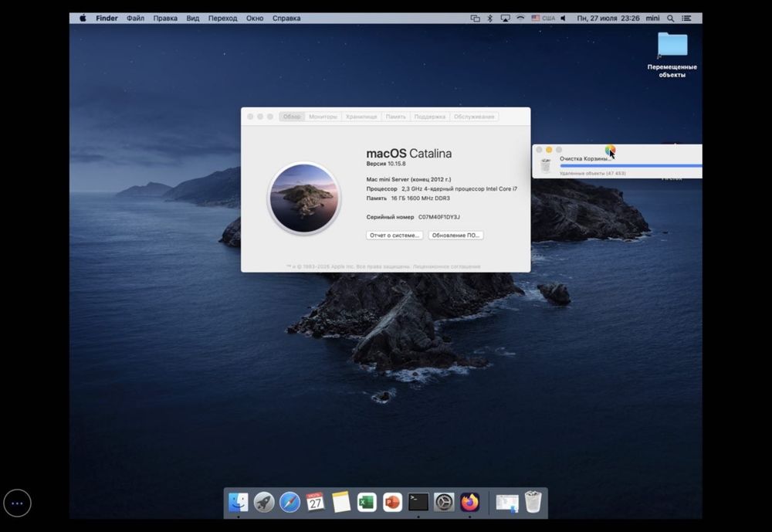Click the date and time clock

point(608,19)
